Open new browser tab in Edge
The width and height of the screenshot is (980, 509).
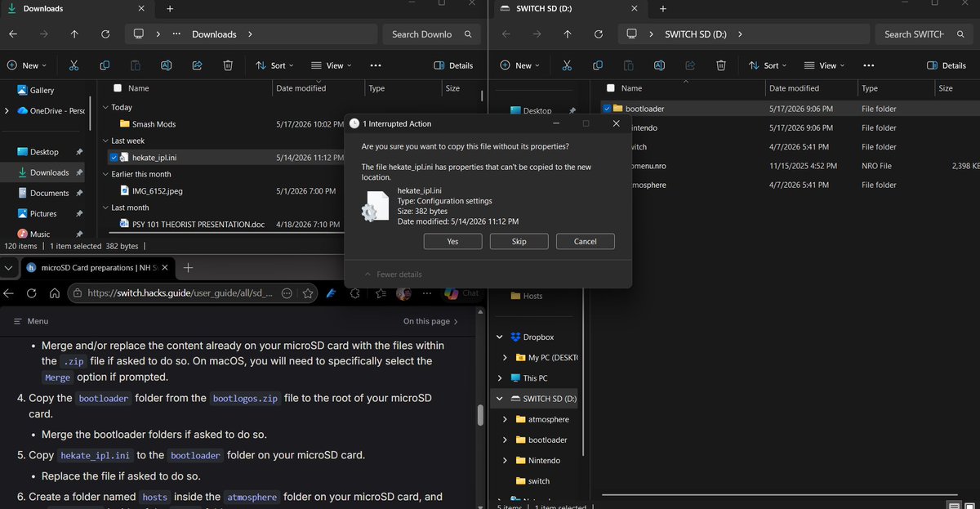click(x=188, y=267)
